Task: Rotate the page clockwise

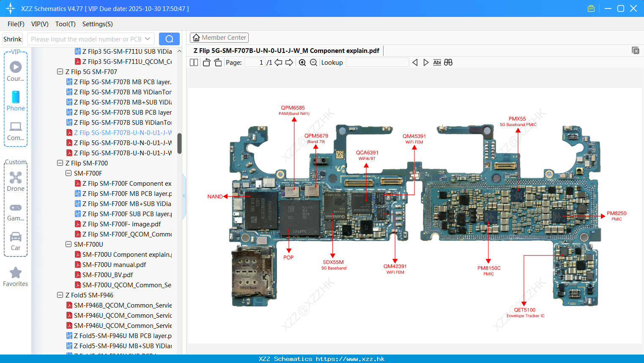Action: [218, 62]
